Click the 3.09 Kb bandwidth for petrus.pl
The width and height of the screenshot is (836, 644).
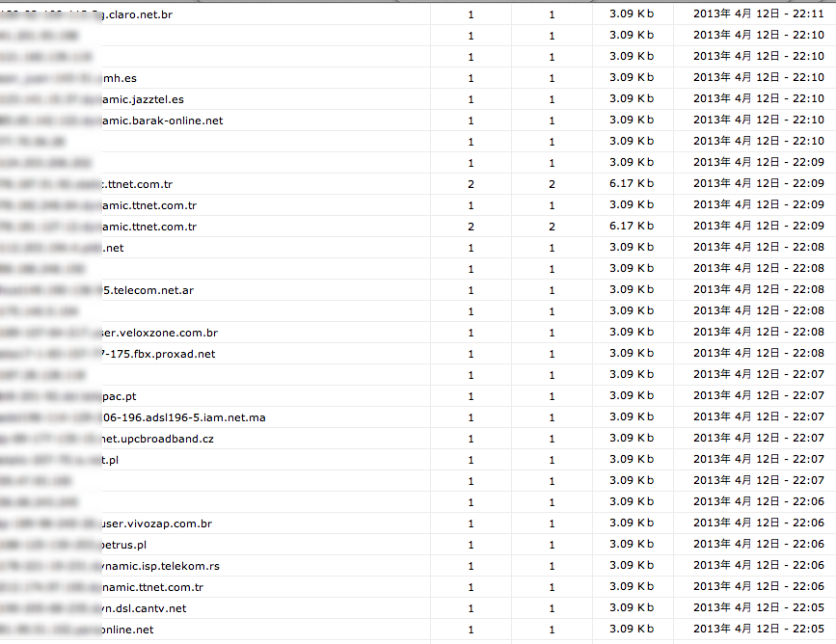(631, 545)
